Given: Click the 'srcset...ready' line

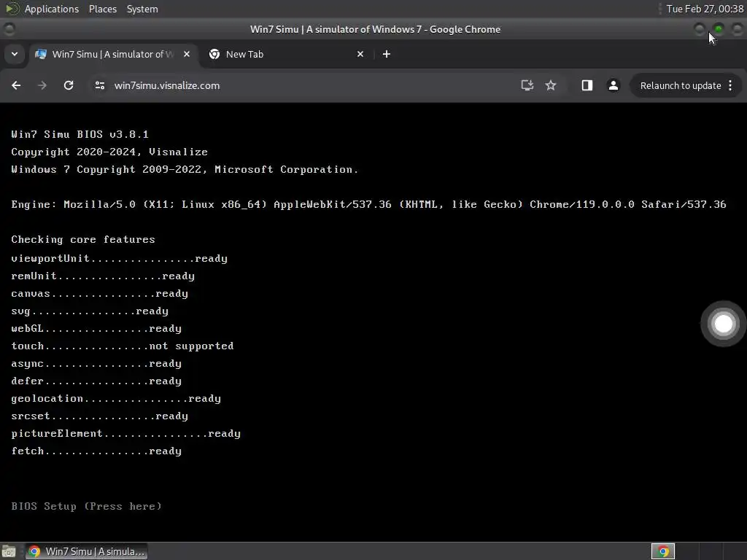Looking at the screenshot, I should click(x=99, y=416).
